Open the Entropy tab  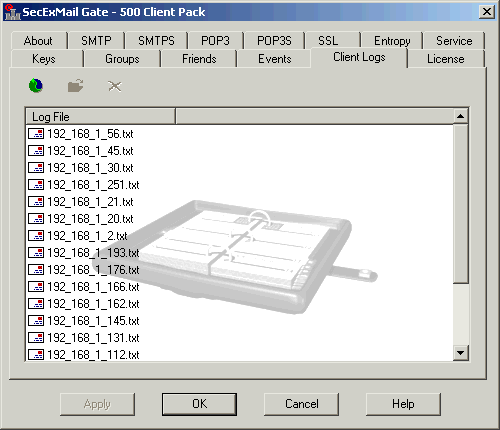tap(392, 41)
